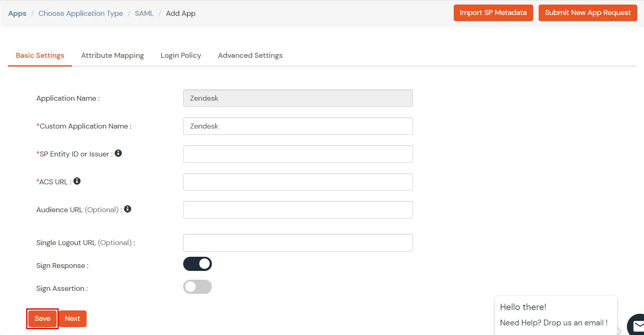Open Choose Application Type breadcrumb link
This screenshot has height=335, width=644.
[80, 13]
